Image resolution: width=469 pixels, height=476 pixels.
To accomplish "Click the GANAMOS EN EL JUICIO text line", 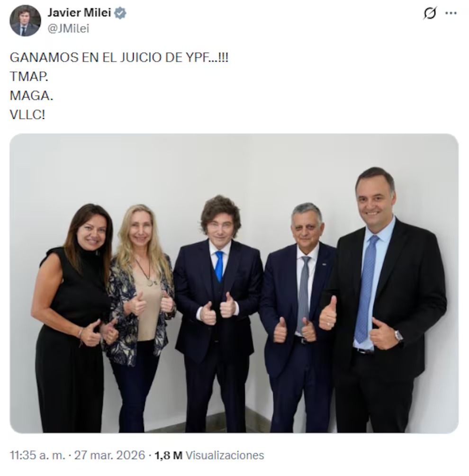I will [x=118, y=58].
